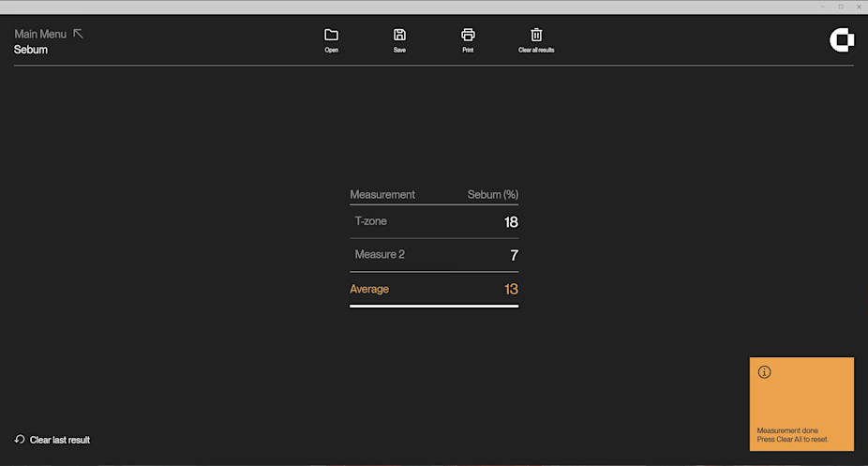Viewport: 868px width, 466px height.
Task: Minimize the application window
Action: [x=822, y=7]
